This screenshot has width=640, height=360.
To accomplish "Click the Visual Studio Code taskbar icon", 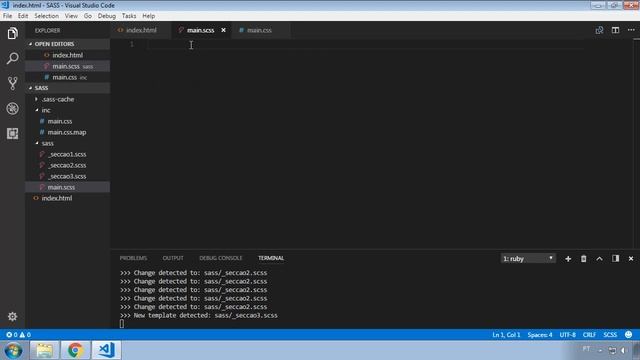I will click(x=106, y=350).
